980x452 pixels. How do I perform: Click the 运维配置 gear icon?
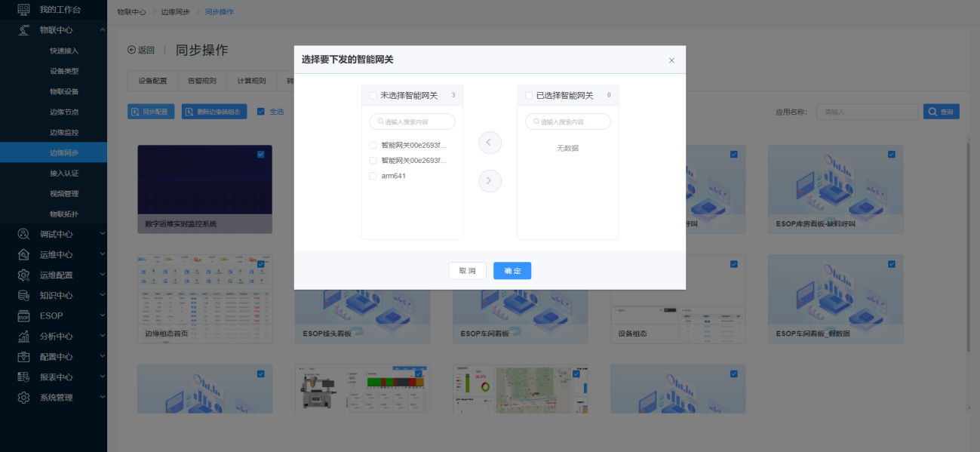[23, 275]
